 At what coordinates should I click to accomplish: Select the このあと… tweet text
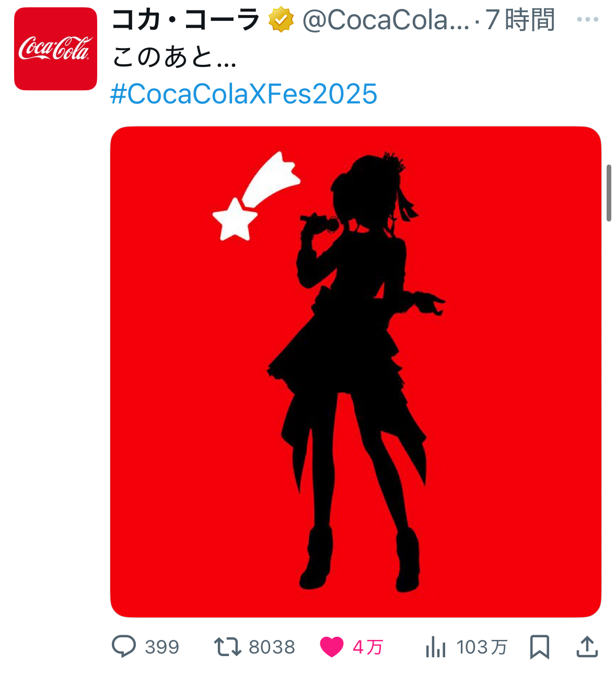(x=174, y=57)
